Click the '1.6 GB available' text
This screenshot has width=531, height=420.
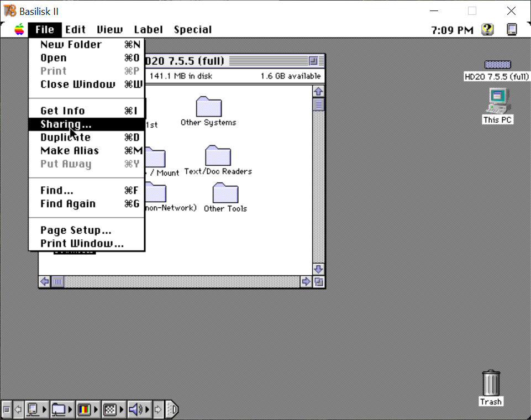(291, 76)
